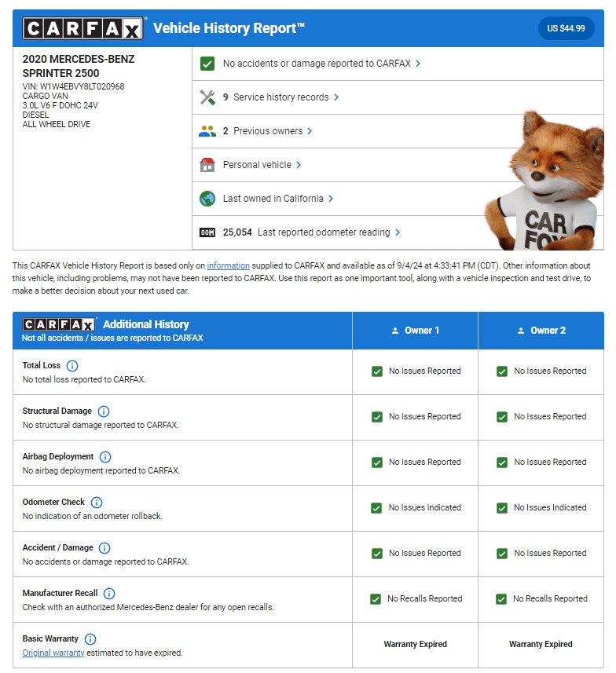This screenshot has width=616, height=673.
Task: Click the CARFAX logo in the report header
Action: tap(82, 28)
